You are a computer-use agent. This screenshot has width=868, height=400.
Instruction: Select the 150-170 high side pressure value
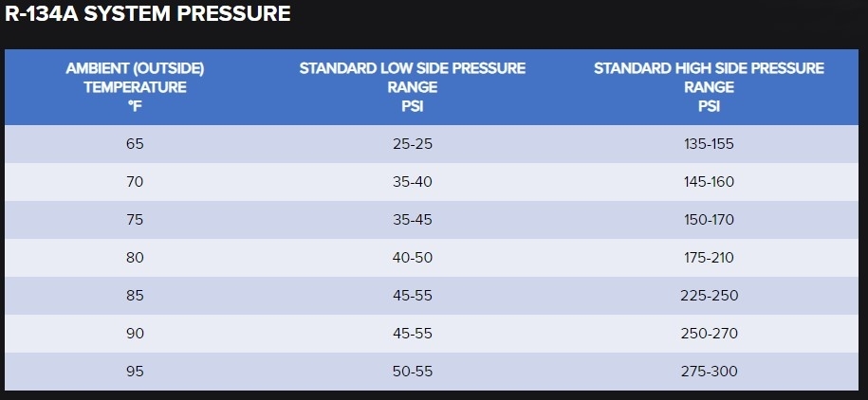(x=709, y=220)
